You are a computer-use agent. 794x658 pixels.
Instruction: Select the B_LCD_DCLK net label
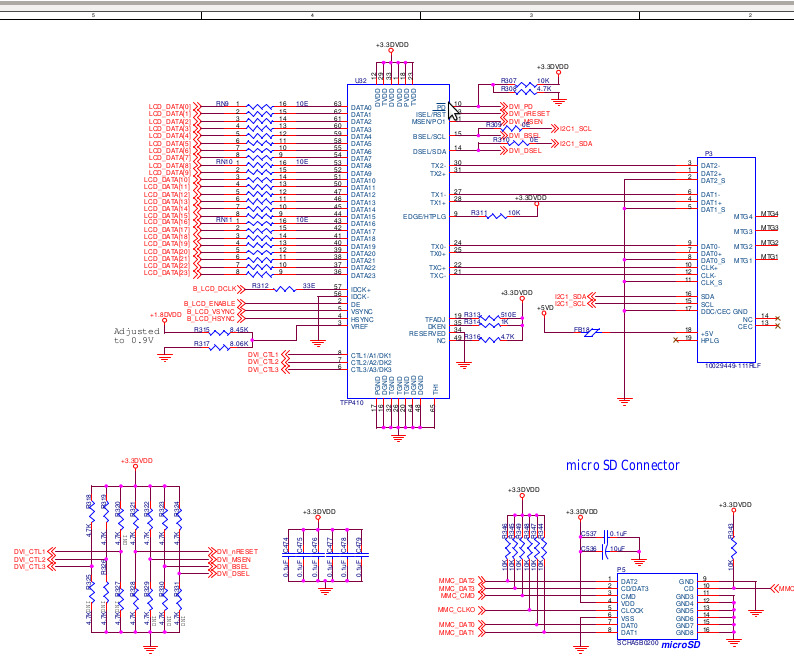click(x=214, y=289)
